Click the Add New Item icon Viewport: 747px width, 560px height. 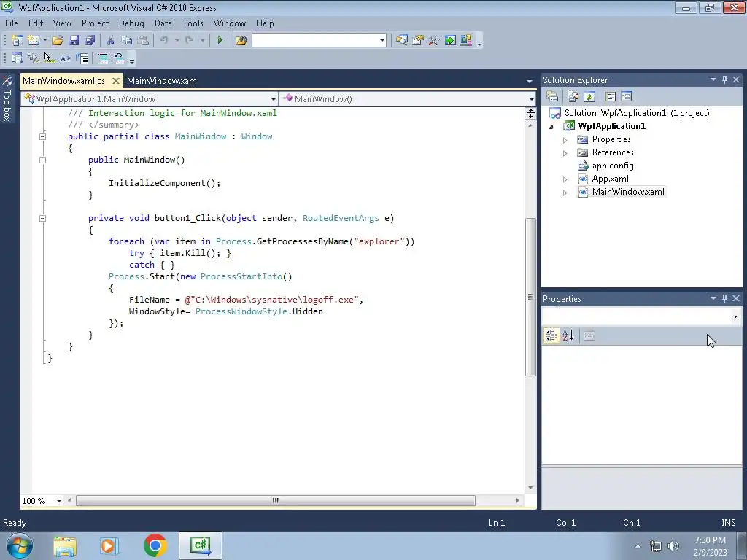point(34,41)
